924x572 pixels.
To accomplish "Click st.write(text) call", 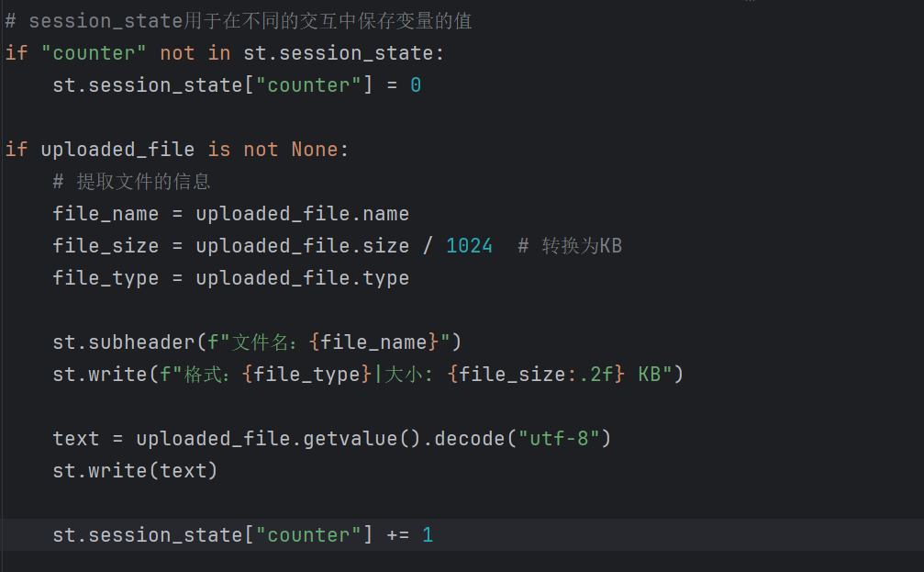I will (135, 471).
